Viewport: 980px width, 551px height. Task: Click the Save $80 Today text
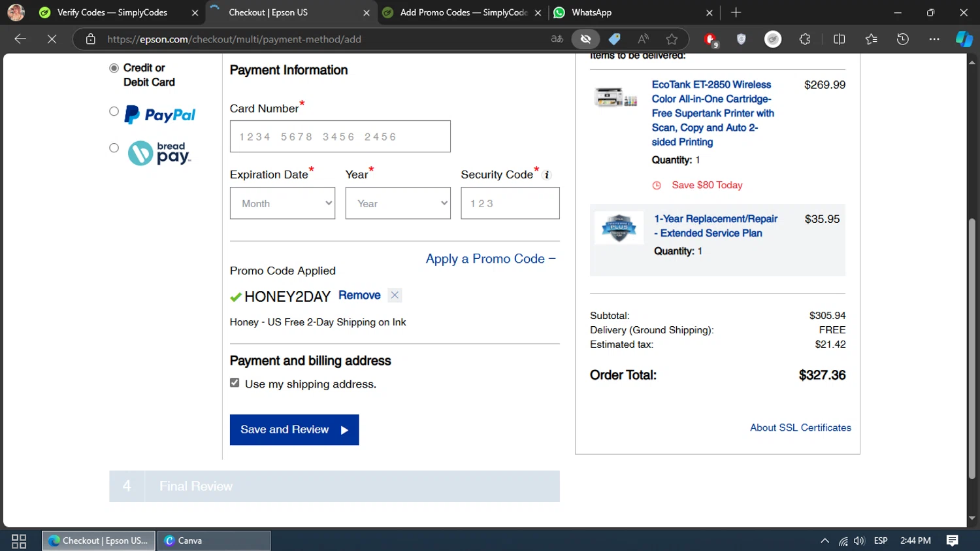pyautogui.click(x=707, y=185)
